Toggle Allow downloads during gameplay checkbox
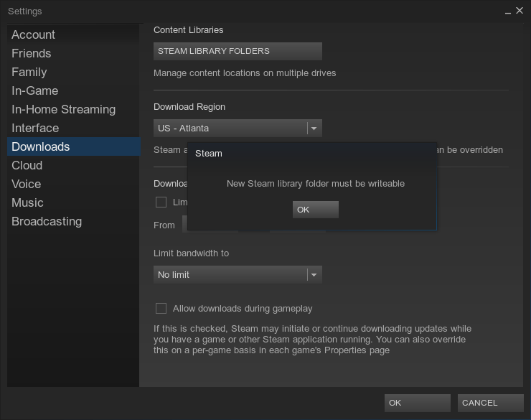 tap(161, 308)
